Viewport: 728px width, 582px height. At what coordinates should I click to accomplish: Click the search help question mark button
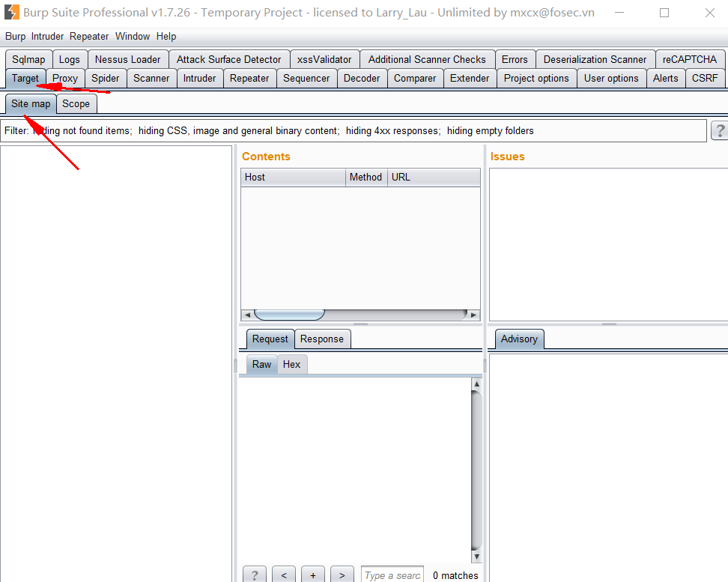coord(255,575)
